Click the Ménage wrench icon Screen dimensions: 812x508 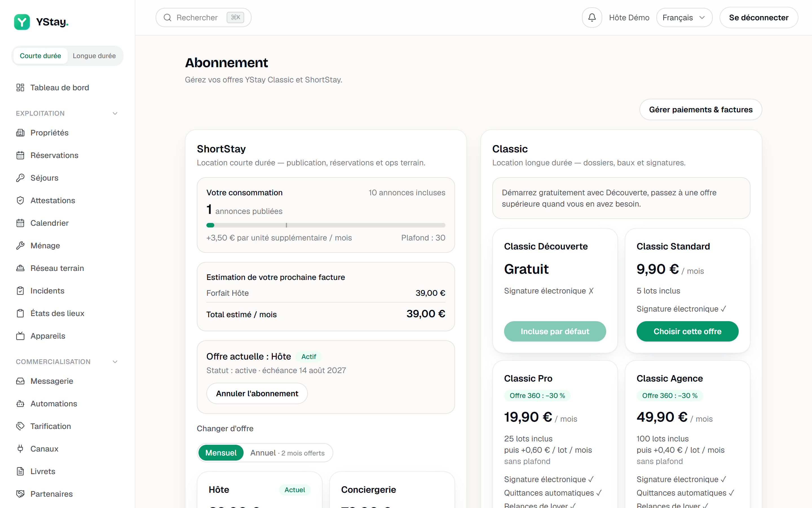[20, 246]
